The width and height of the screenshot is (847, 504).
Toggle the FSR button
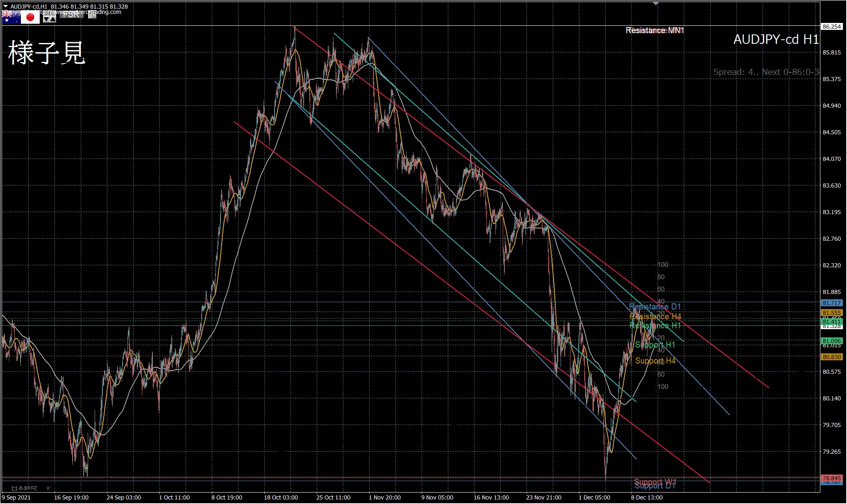tap(71, 14)
